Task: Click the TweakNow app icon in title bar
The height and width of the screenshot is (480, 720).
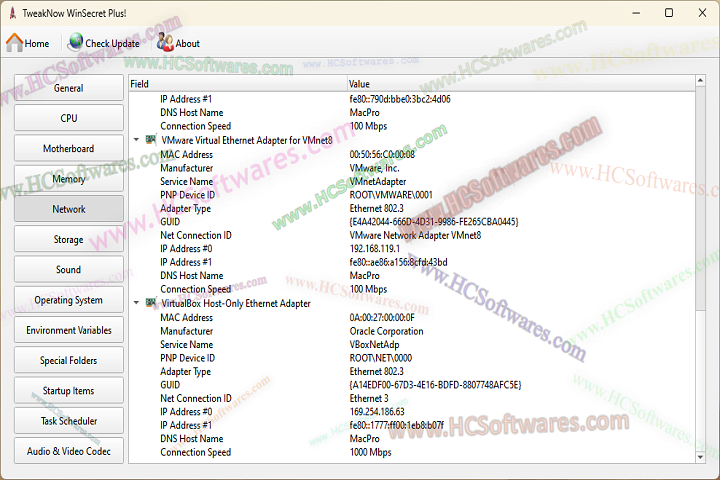Action: coord(12,13)
